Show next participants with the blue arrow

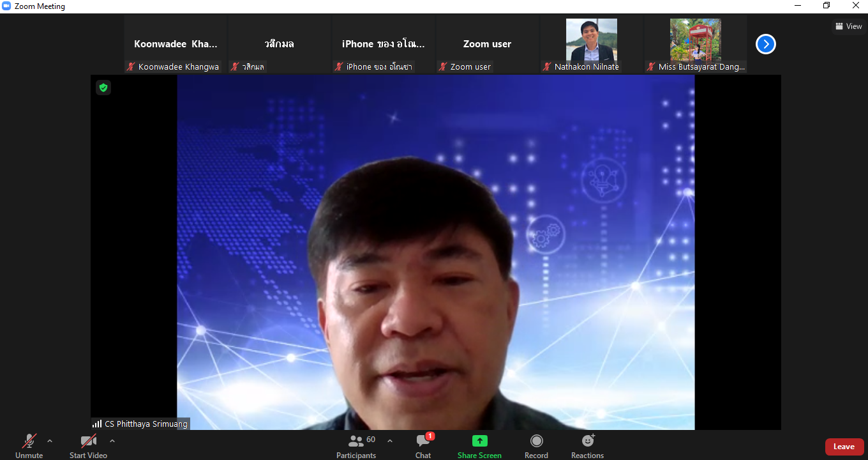[x=765, y=44]
